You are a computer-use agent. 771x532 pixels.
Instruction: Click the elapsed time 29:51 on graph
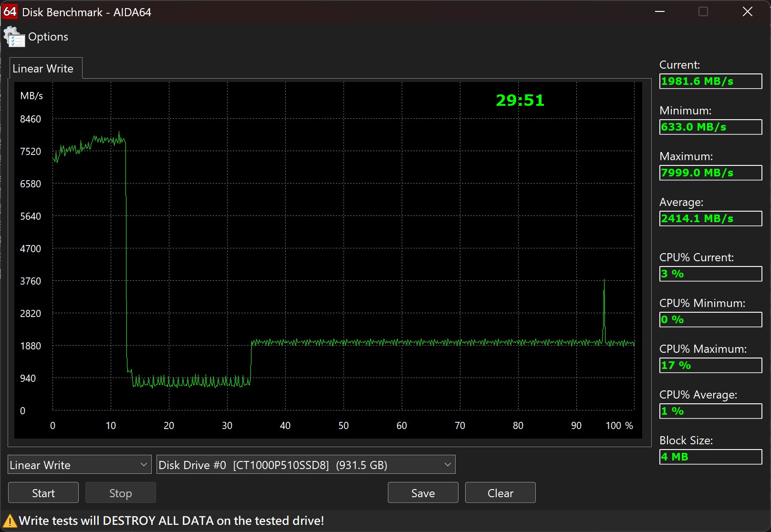tap(520, 100)
